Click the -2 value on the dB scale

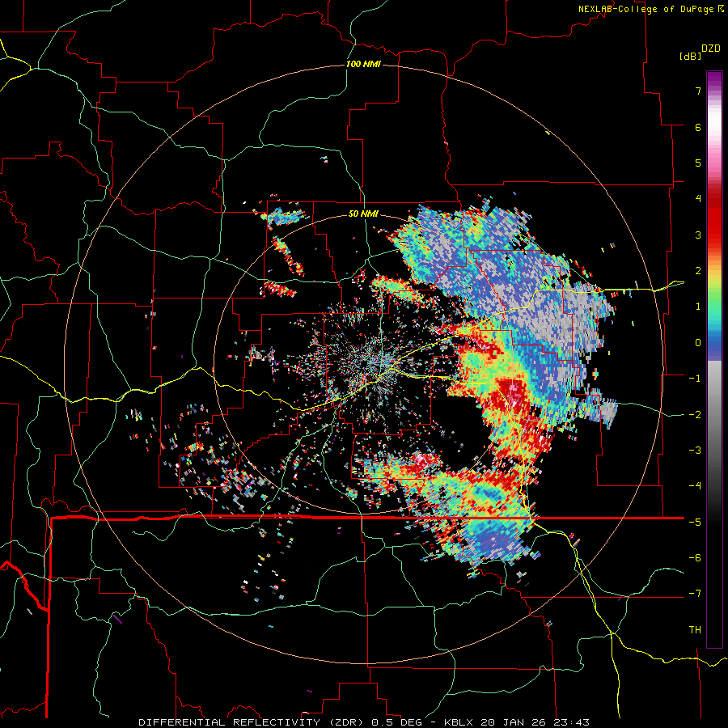(x=695, y=414)
